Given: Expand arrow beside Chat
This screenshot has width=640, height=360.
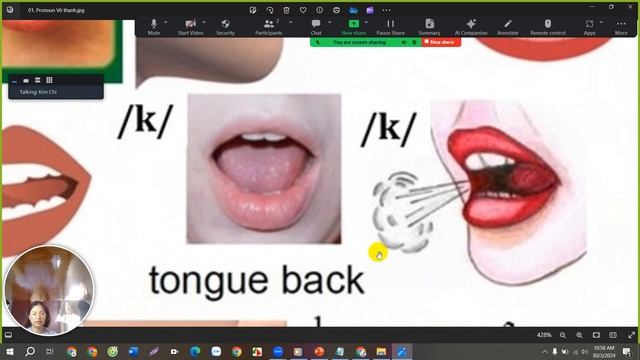Looking at the screenshot, I should tap(330, 22).
